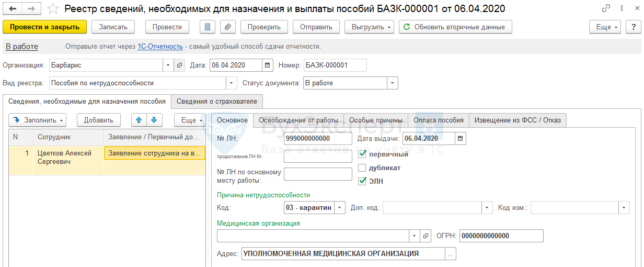Image resolution: width=644 pixels, height=267 pixels.
Task: Copy link using chain icon
Action: [x=606, y=9]
